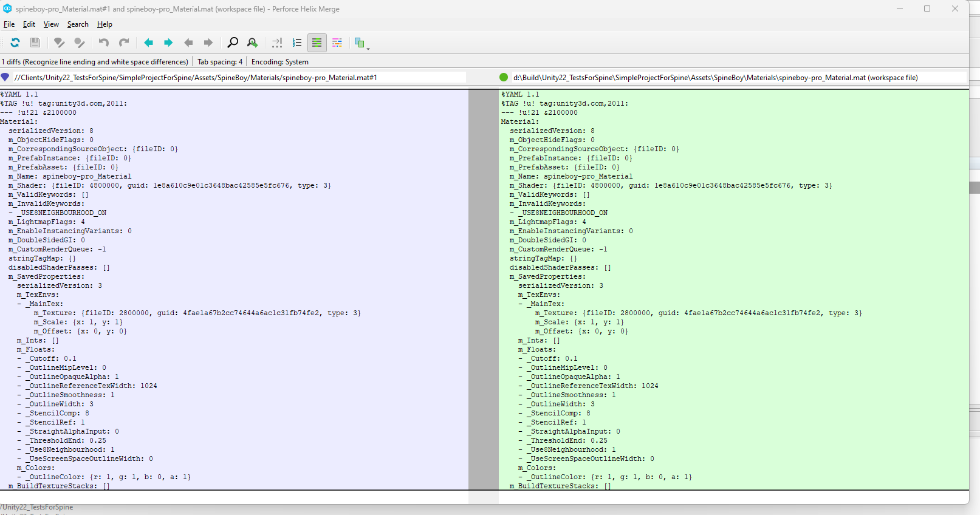Click the Redo arrow icon

[x=124, y=43]
